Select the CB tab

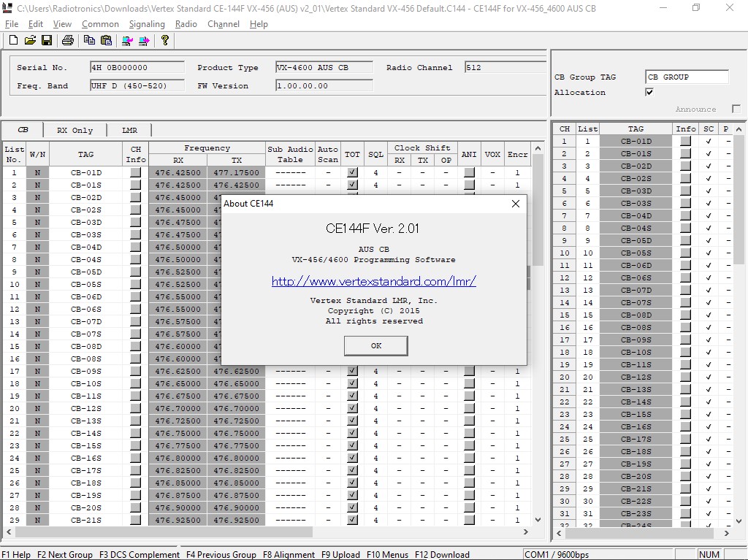23,130
